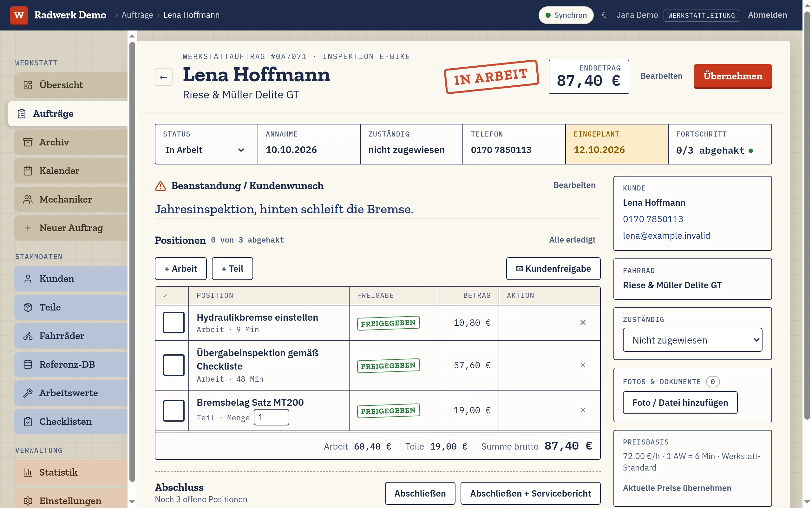Image resolution: width=812 pixels, height=508 pixels.
Task: Open customer email lena@example.invalid
Action: pos(666,236)
